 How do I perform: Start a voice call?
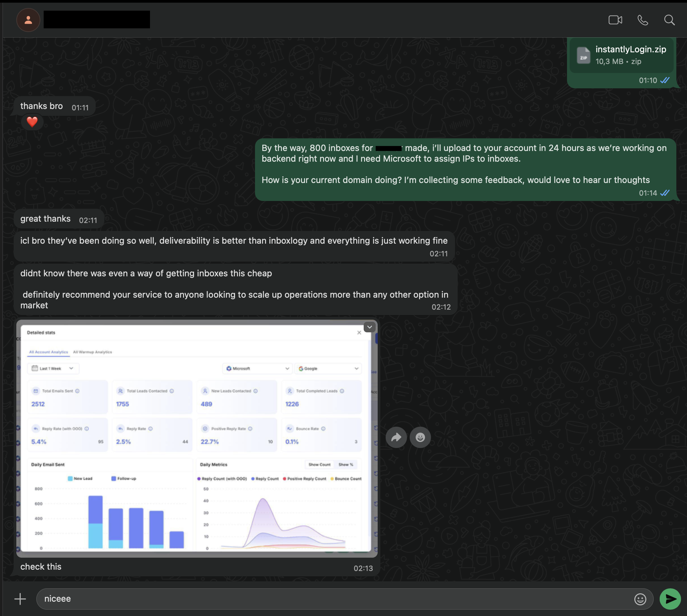coord(643,20)
